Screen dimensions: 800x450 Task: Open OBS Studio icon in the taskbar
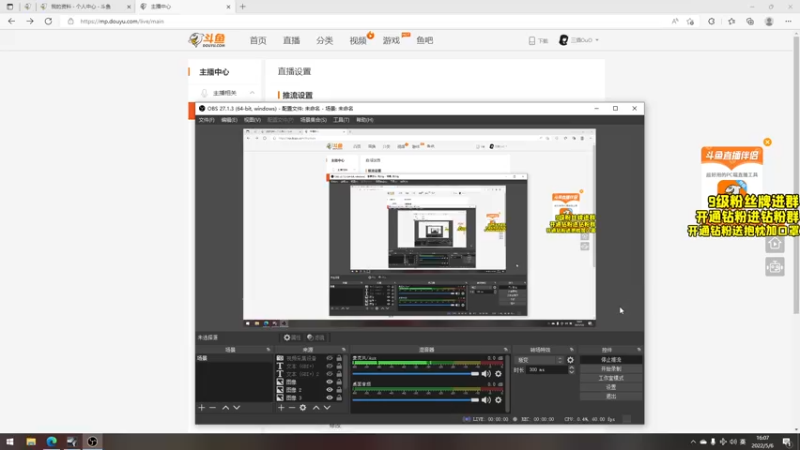coord(92,442)
